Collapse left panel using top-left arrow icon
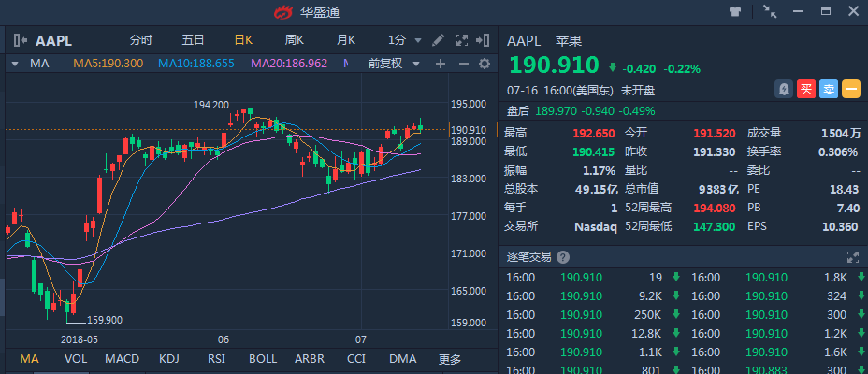 [21, 40]
